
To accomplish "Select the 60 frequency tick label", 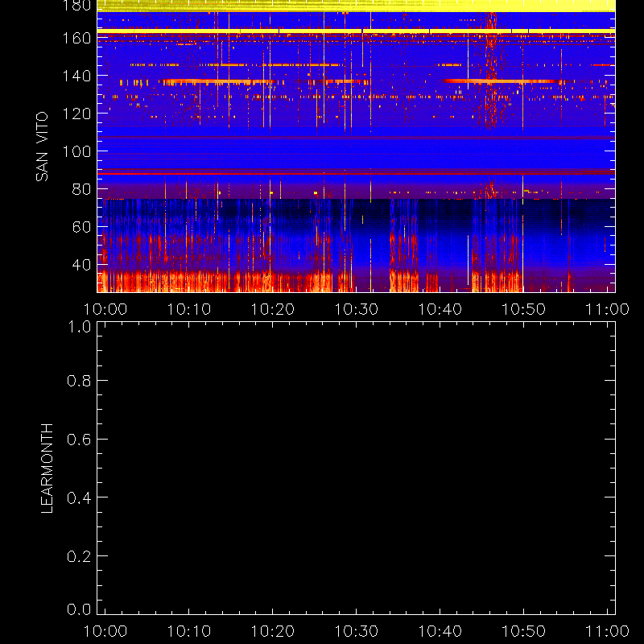I will (82, 227).
